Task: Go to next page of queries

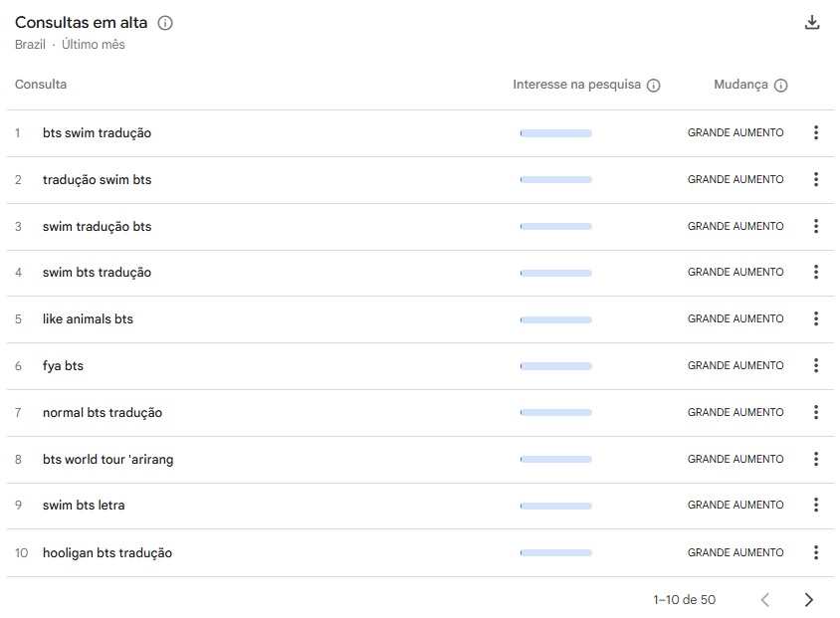Action: click(x=809, y=600)
